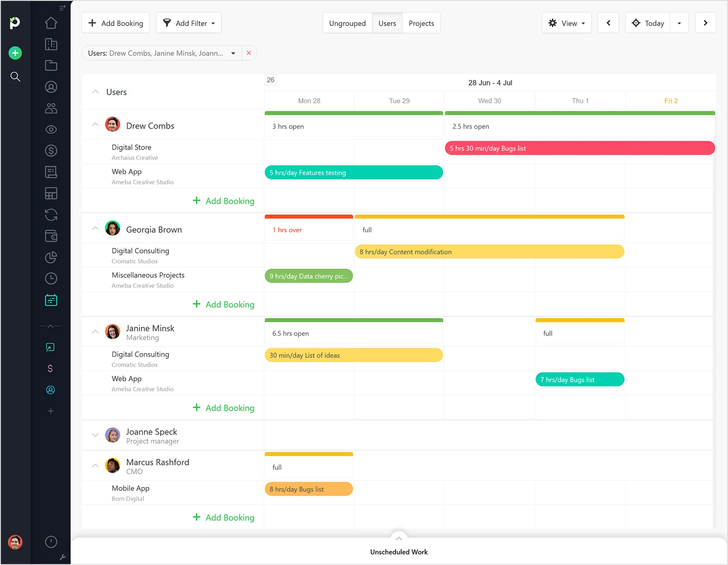Open the team people icon
Screen dimensions: 728x565
[x=51, y=108]
